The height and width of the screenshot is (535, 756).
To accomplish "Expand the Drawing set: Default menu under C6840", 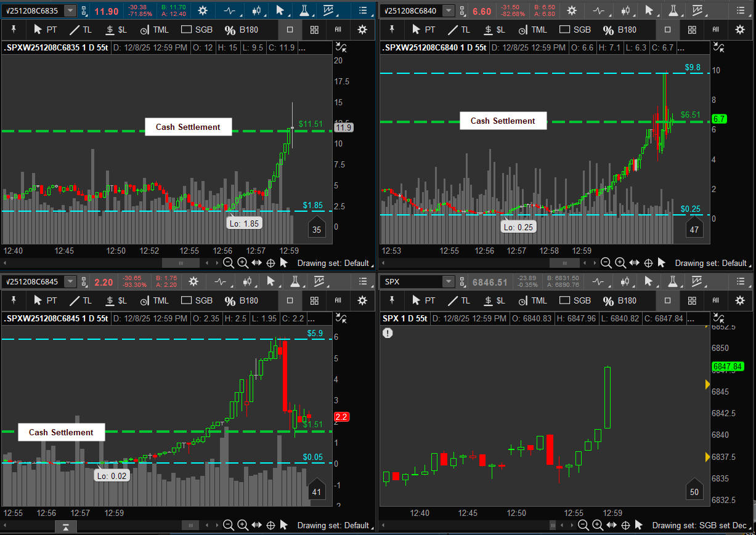I will pos(710,263).
